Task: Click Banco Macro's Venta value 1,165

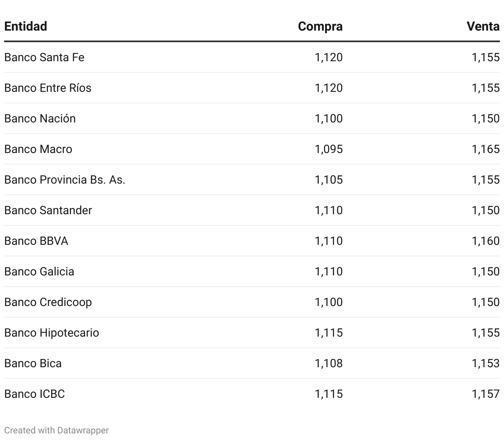Action: pyautogui.click(x=485, y=149)
